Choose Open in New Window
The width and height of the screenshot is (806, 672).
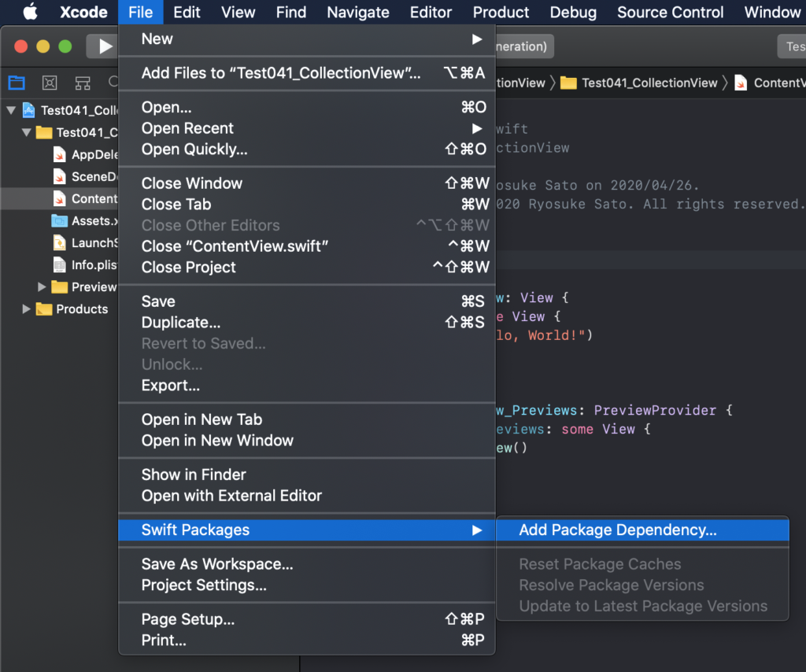(307, 441)
